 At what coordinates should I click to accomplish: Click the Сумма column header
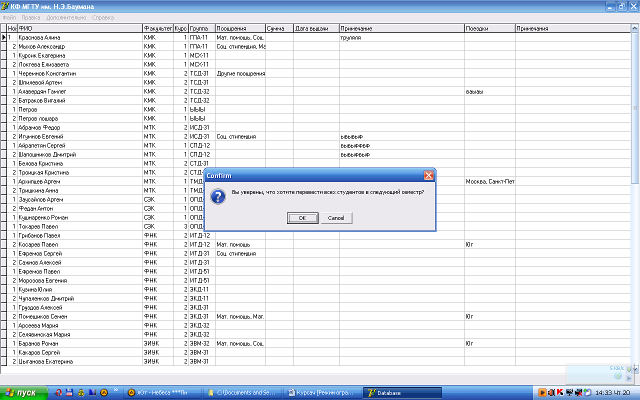point(280,28)
